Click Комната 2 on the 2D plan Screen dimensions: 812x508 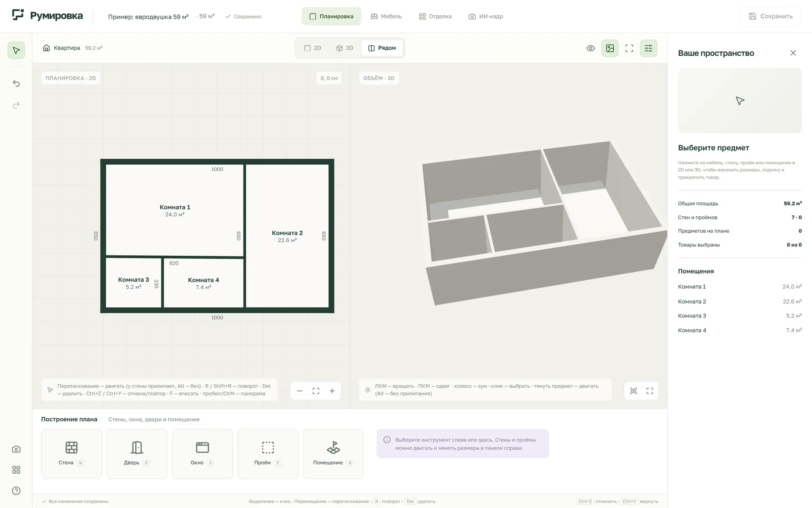(287, 236)
